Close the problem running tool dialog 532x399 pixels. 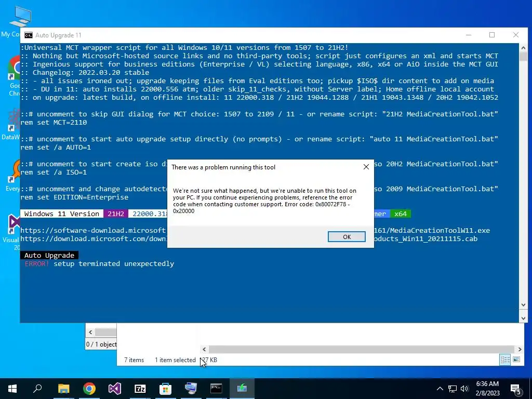pos(366,167)
